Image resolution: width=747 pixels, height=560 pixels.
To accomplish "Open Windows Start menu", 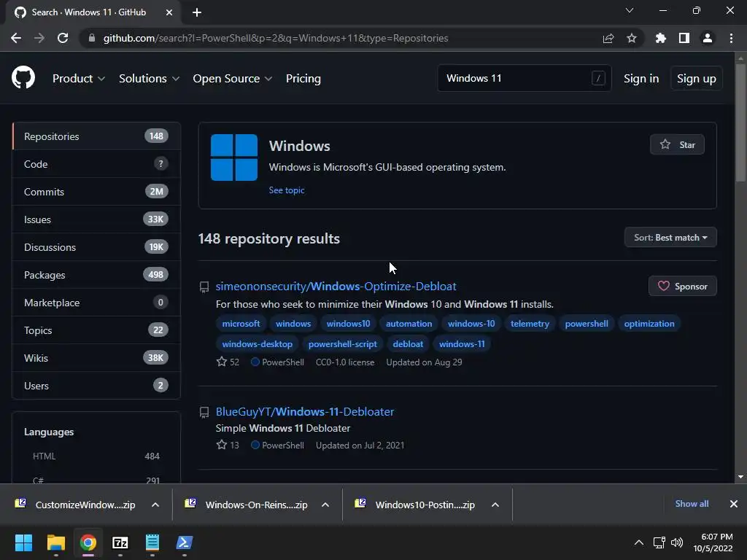I will [x=23, y=542].
